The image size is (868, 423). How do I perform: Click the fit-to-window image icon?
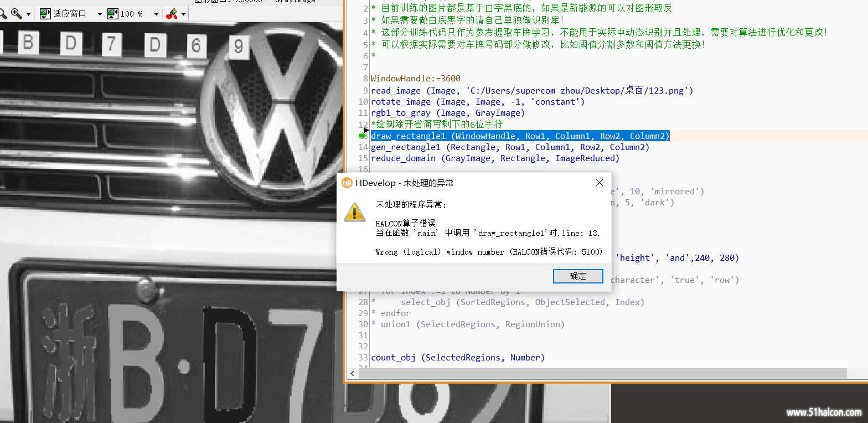coord(45,13)
